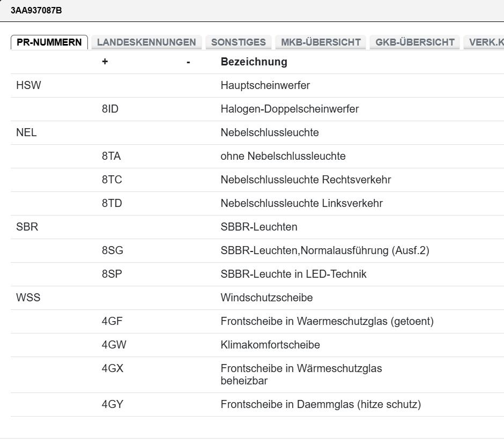This screenshot has width=504, height=445.
Task: Click the 8ID Halogen-Doppelscheinwerfer code
Action: coord(110,109)
